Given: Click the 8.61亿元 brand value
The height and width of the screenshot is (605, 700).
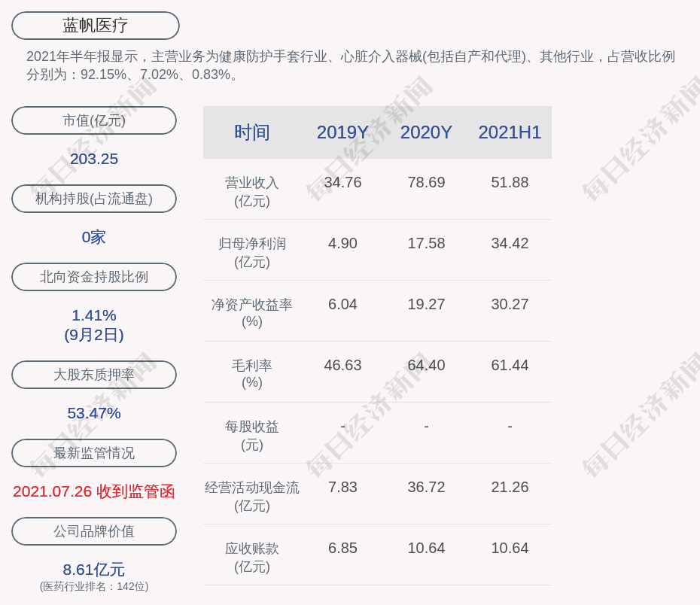Looking at the screenshot, I should point(94,570).
